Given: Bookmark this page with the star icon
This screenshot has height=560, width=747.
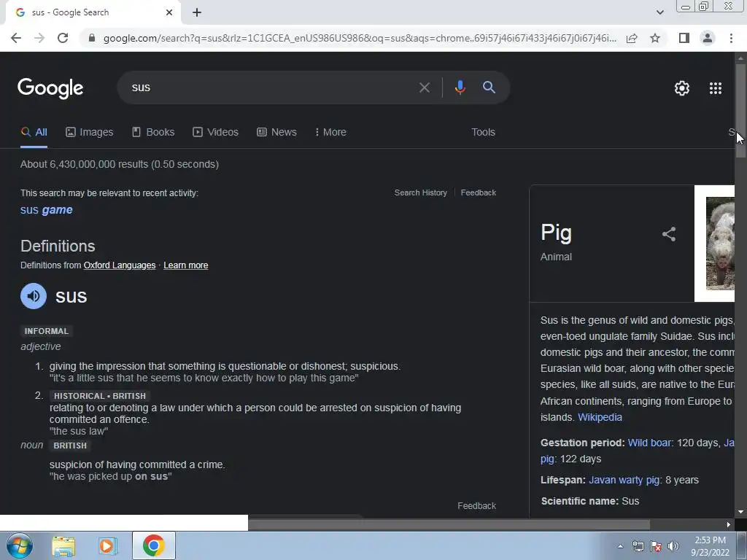Looking at the screenshot, I should click(655, 38).
